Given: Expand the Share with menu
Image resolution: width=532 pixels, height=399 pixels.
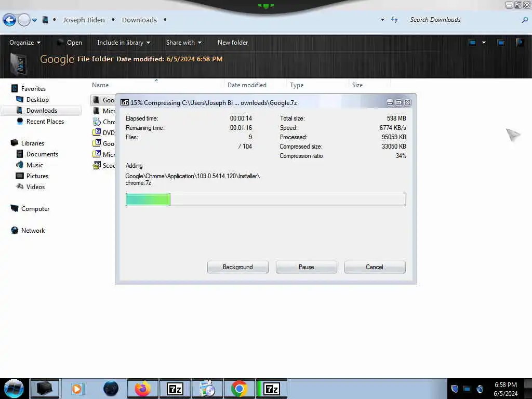Looking at the screenshot, I should (183, 43).
